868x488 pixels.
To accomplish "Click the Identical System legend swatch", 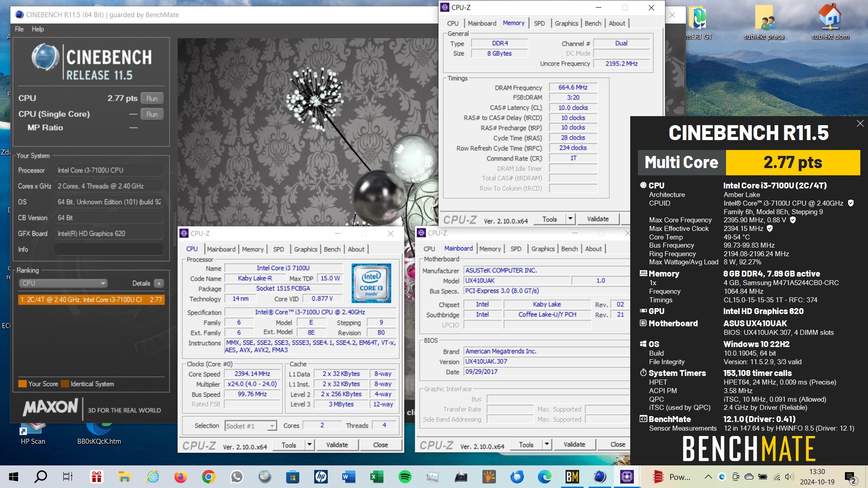I will pyautogui.click(x=65, y=384).
